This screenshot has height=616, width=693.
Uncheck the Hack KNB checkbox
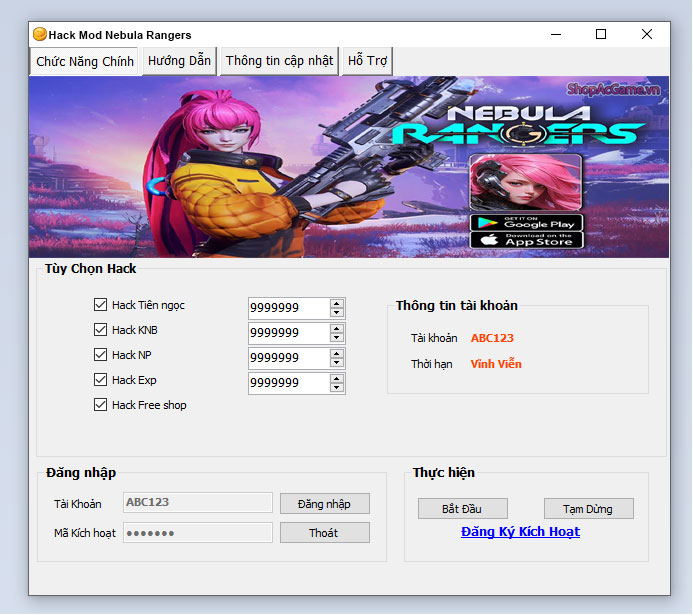(100, 330)
